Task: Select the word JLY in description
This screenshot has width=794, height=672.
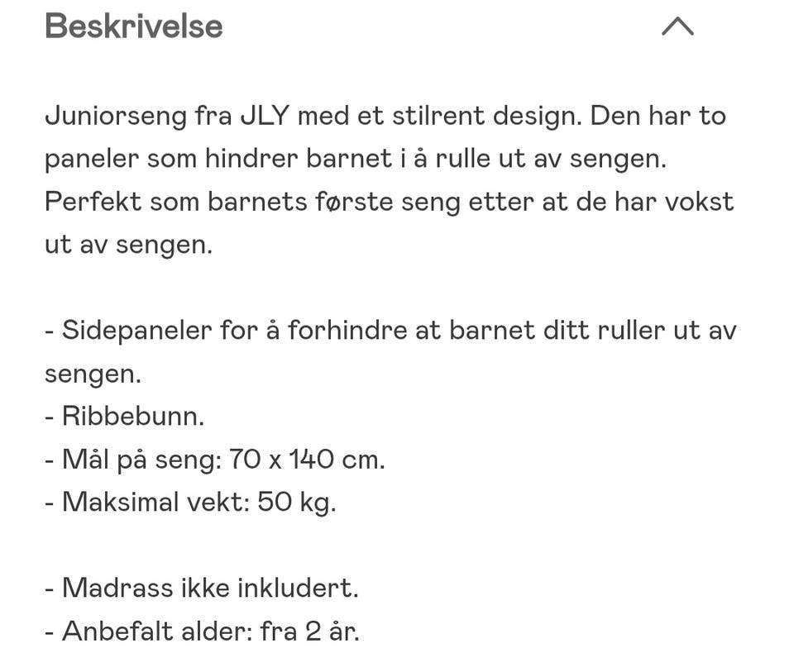Action: coord(265,116)
